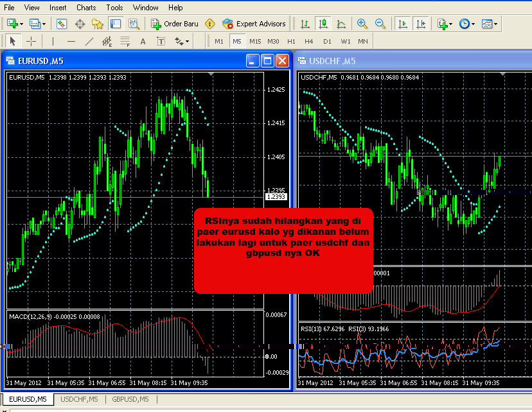Open the Help menu
This screenshot has height=412, width=532.
tap(175, 8)
